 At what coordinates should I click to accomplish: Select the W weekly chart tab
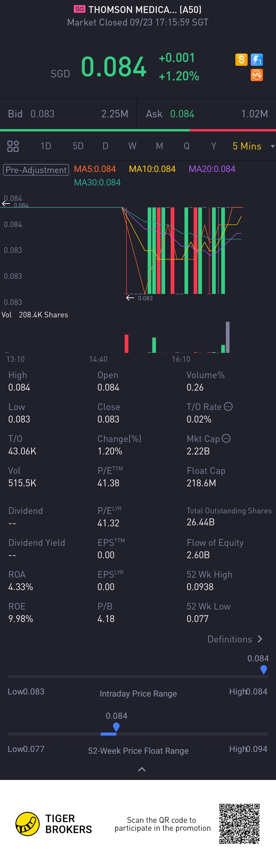[132, 146]
